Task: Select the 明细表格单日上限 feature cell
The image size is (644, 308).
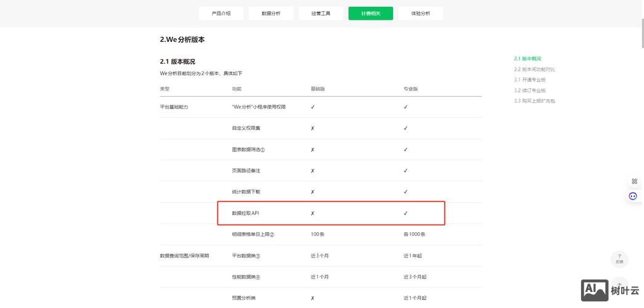Action: (253, 235)
